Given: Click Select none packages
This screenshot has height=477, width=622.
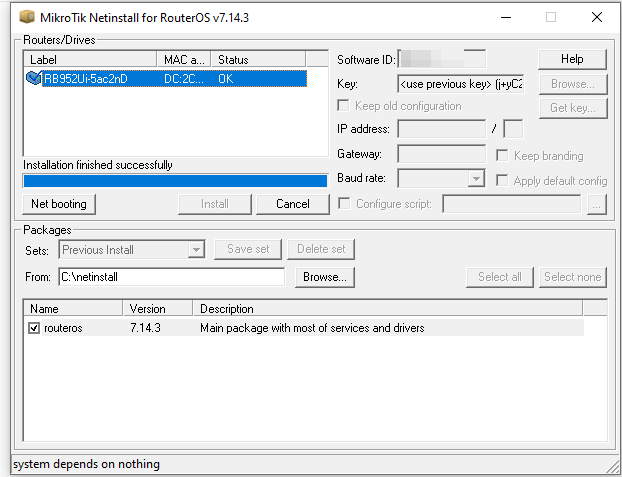Looking at the screenshot, I should 573,277.
